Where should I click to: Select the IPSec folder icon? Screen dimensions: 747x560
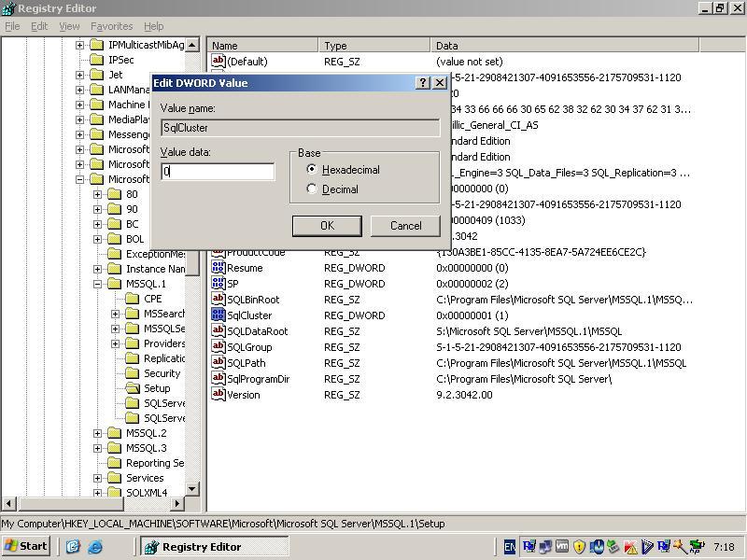pos(97,60)
